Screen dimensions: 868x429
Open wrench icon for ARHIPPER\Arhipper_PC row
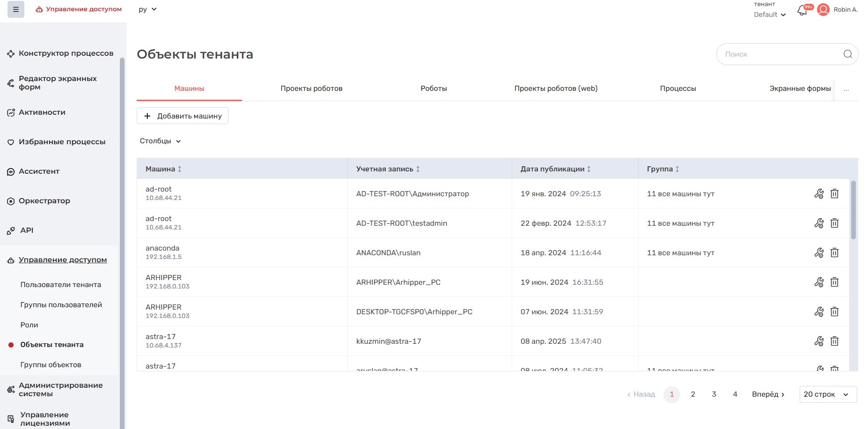click(x=818, y=282)
